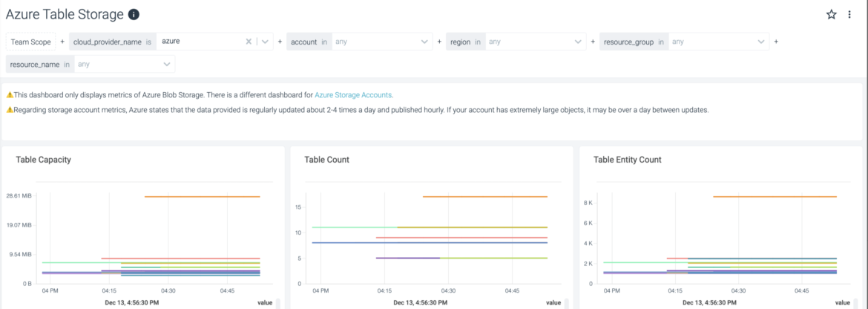This screenshot has width=868, height=309.
Task: Add a filter with plus after resource_group
Action: pos(776,42)
